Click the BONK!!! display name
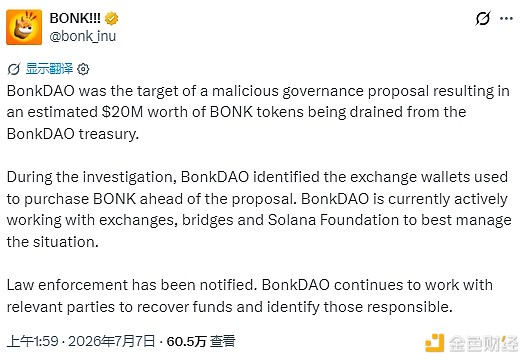Viewport: 529px width, 363px height. click(75, 18)
